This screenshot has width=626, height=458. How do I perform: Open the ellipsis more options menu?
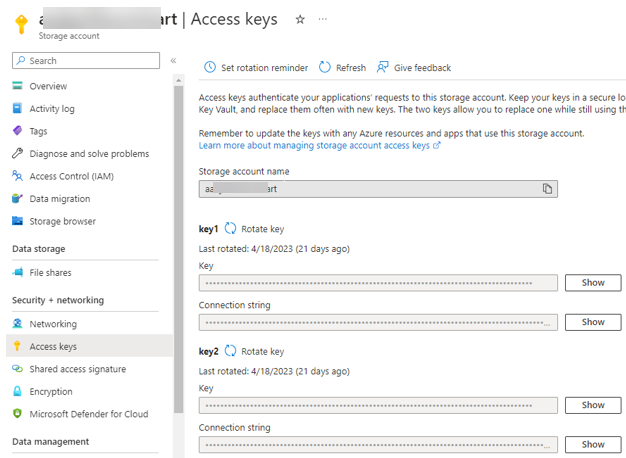click(323, 19)
